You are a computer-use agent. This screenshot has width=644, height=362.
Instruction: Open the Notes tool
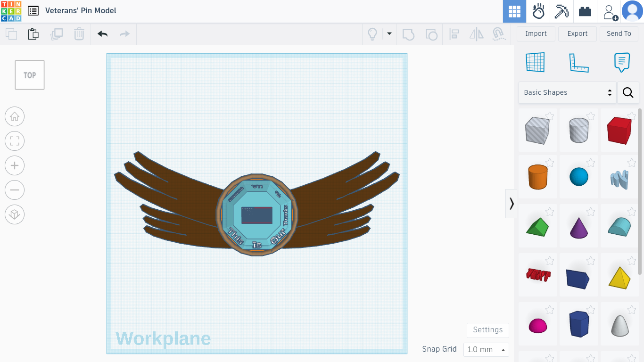(x=622, y=62)
